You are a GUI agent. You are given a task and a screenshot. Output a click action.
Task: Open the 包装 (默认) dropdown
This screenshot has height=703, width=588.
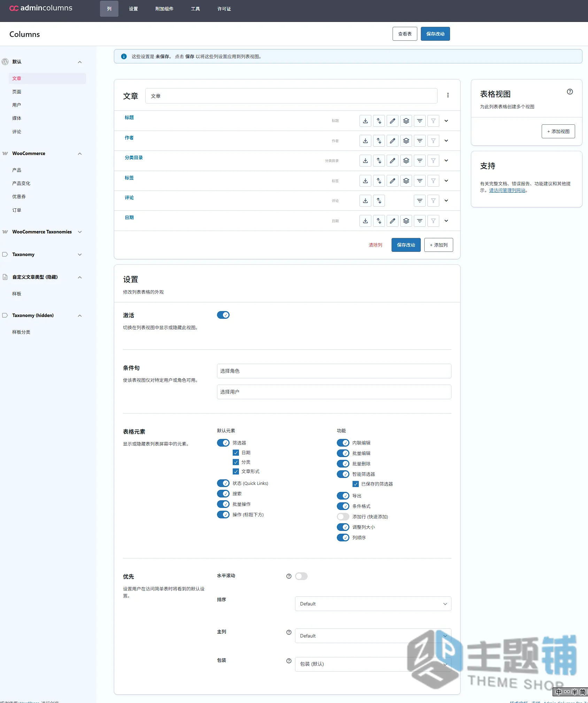[x=373, y=664]
